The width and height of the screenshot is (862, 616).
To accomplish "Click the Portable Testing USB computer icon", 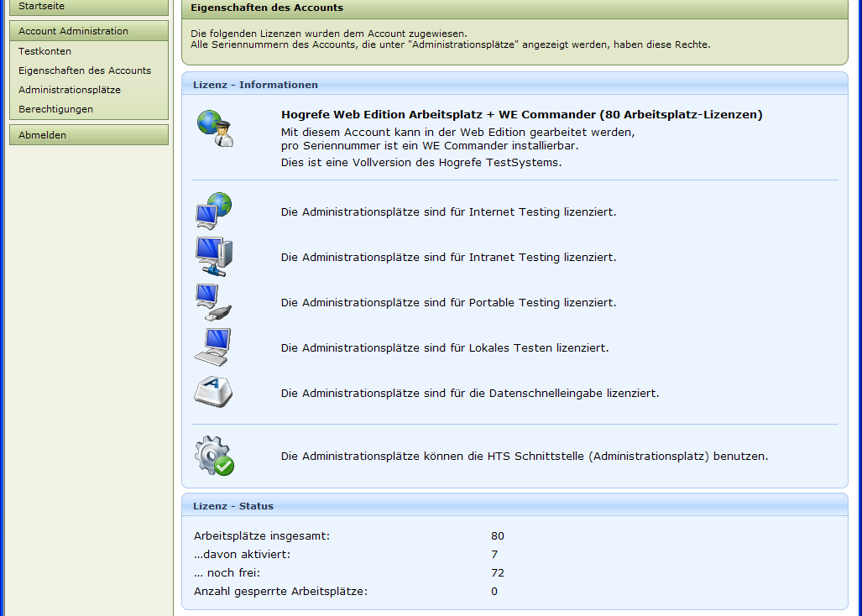I will [x=212, y=302].
